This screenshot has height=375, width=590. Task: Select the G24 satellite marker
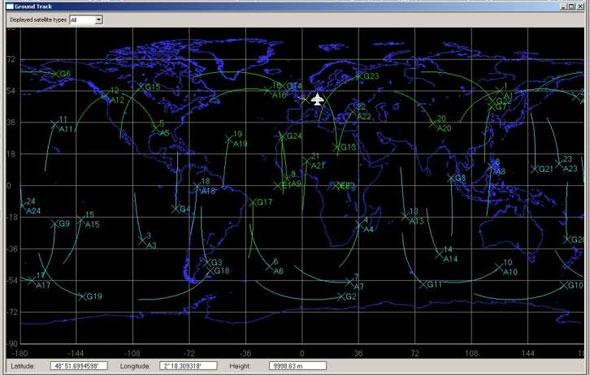[x=282, y=136]
